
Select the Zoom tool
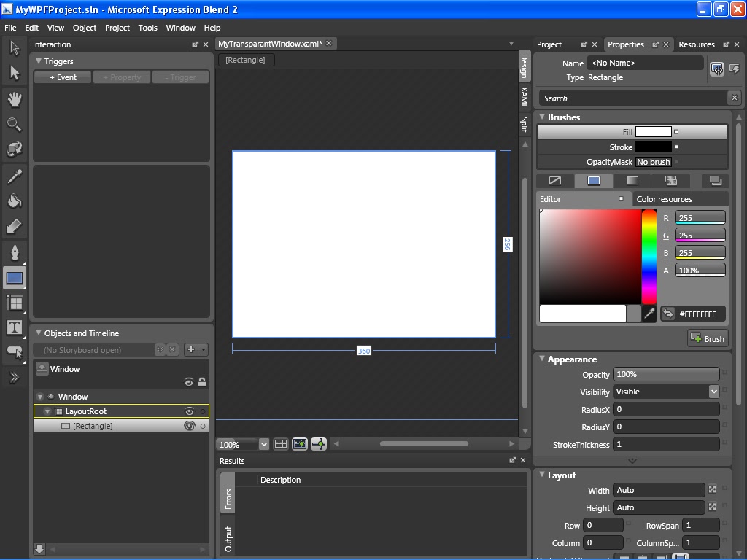pyautogui.click(x=15, y=123)
